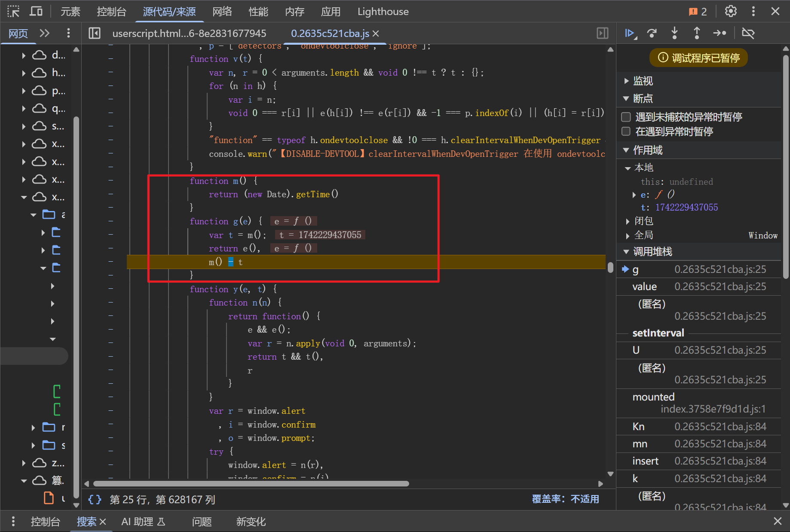Close the 0.2635c521cba.js file tab
790x532 pixels.
tap(376, 34)
